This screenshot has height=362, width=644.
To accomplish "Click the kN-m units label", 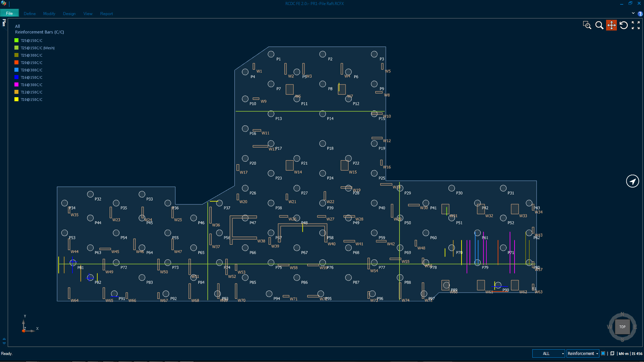I will click(x=624, y=354).
